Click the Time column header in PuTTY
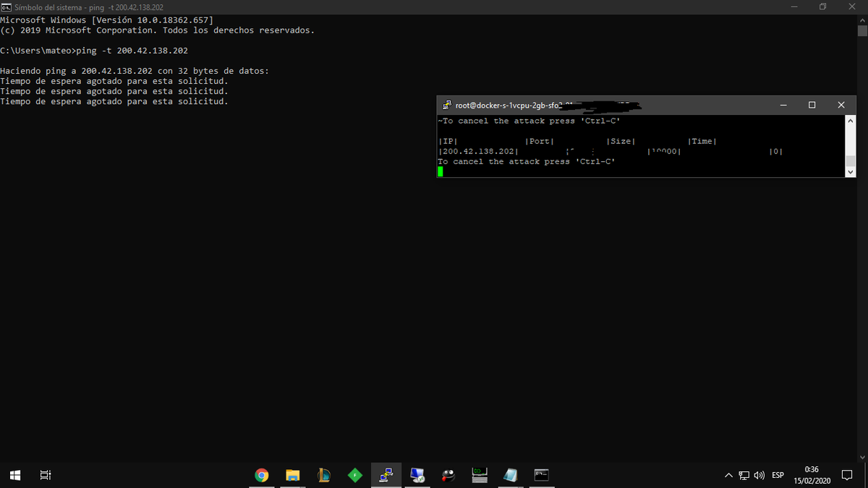868x488 pixels. coord(702,141)
